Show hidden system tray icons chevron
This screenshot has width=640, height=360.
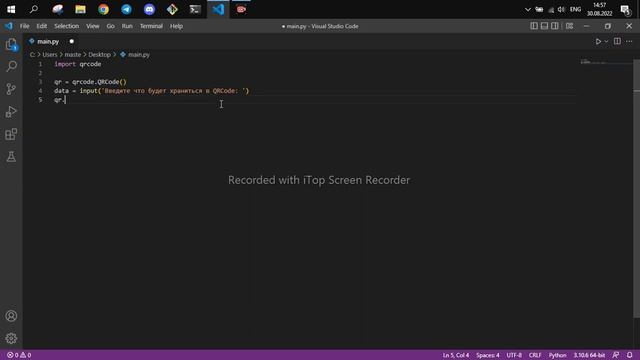[x=528, y=9]
